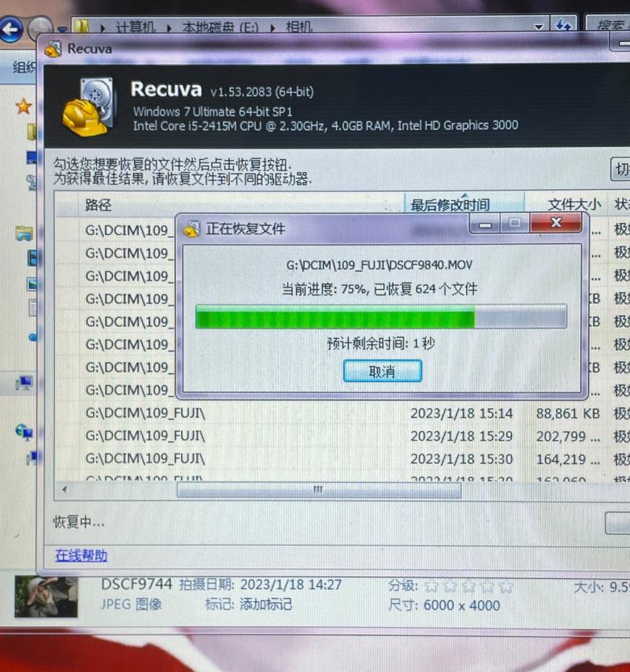Click the file list horizontal scrollbar thumb

click(x=319, y=490)
